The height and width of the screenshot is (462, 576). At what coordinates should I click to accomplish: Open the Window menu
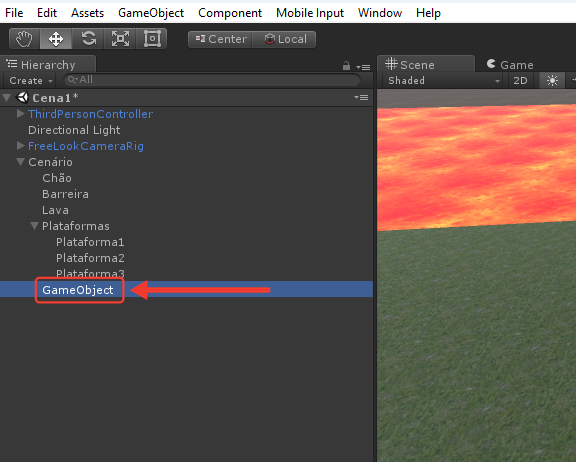click(380, 13)
